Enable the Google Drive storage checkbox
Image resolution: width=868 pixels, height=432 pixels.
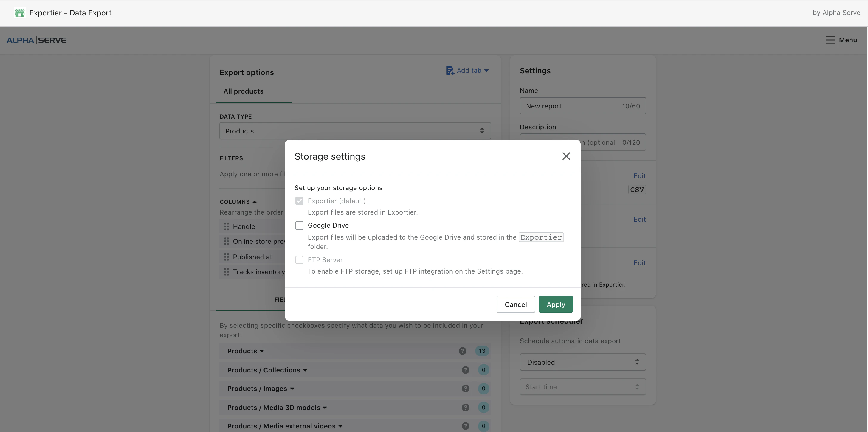tap(299, 225)
